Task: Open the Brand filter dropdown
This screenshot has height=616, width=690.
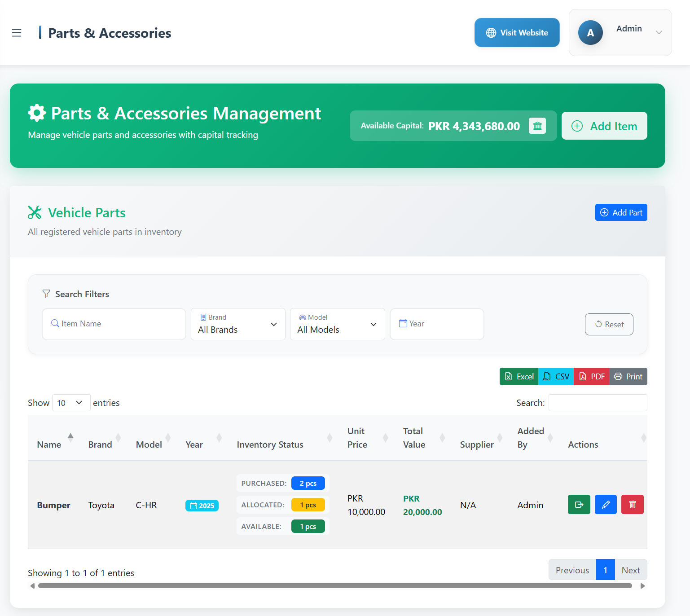Action: pos(238,324)
